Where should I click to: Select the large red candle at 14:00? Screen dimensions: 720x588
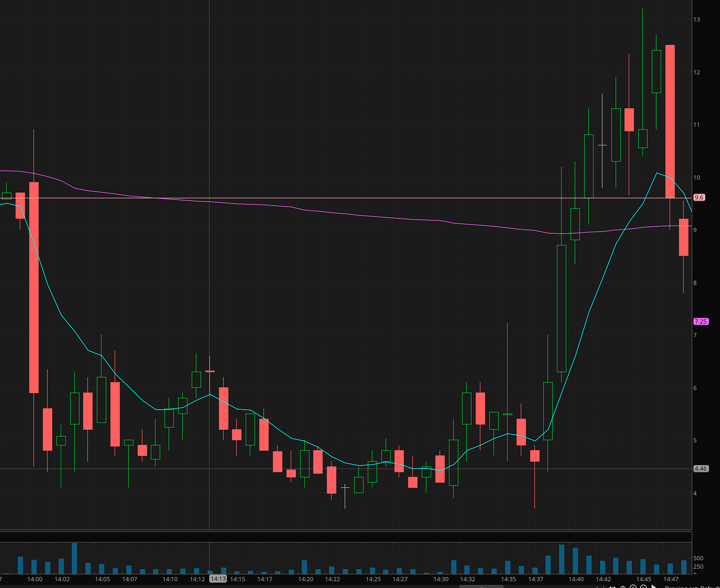pos(34,288)
